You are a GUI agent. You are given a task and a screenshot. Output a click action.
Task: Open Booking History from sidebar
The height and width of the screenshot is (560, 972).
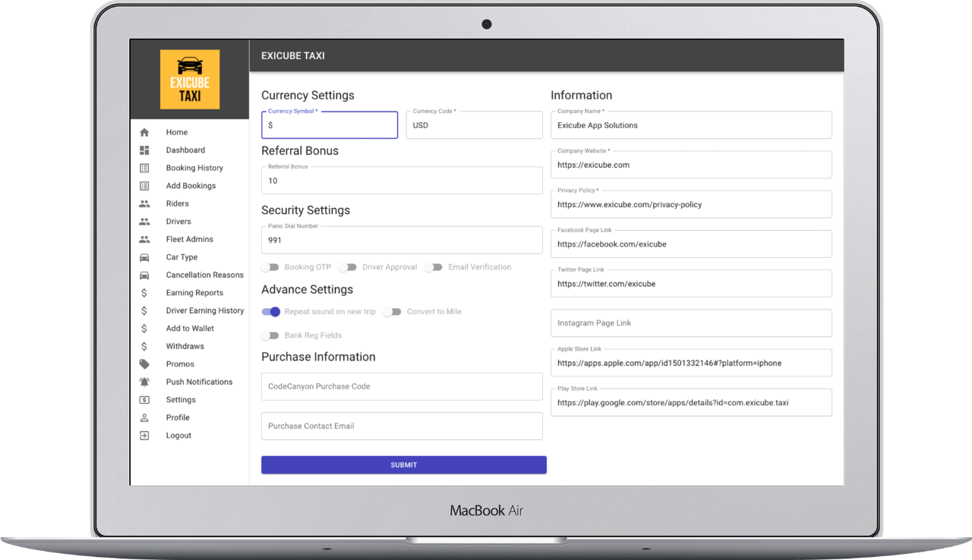pyautogui.click(x=194, y=168)
